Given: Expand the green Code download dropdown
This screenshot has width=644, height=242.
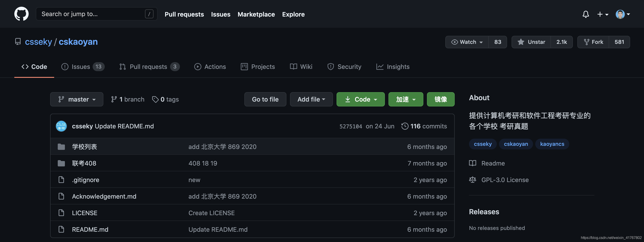Looking at the screenshot, I should point(360,99).
